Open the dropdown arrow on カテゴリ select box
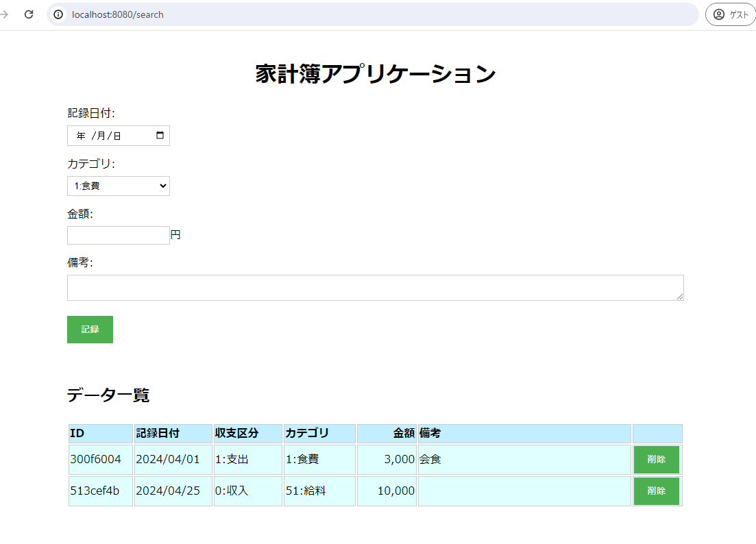 [162, 186]
